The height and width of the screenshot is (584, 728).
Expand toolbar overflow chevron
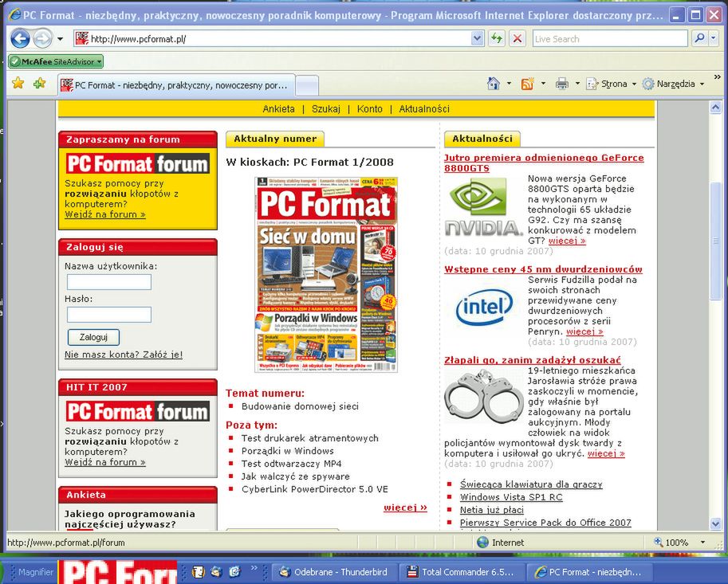tap(718, 77)
